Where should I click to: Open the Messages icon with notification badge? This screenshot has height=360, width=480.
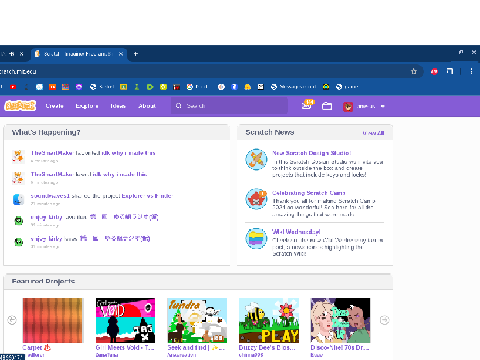point(308,105)
